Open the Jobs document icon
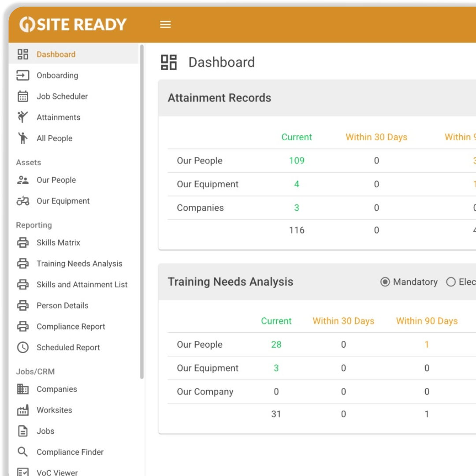Image resolution: width=476 pixels, height=476 pixels. point(22,431)
